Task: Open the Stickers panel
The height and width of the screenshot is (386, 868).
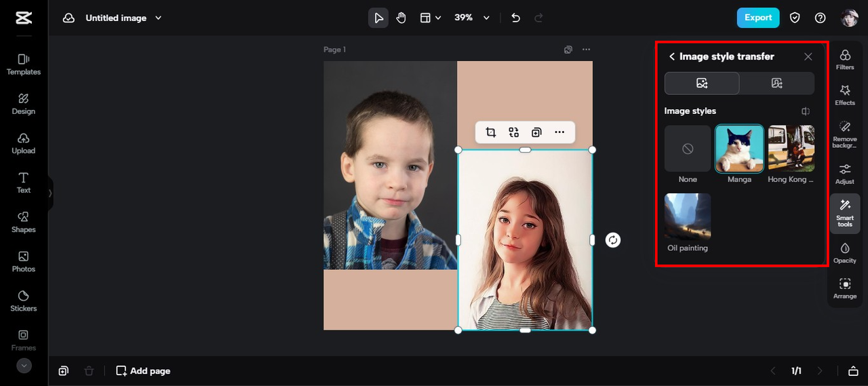Action: click(x=24, y=301)
